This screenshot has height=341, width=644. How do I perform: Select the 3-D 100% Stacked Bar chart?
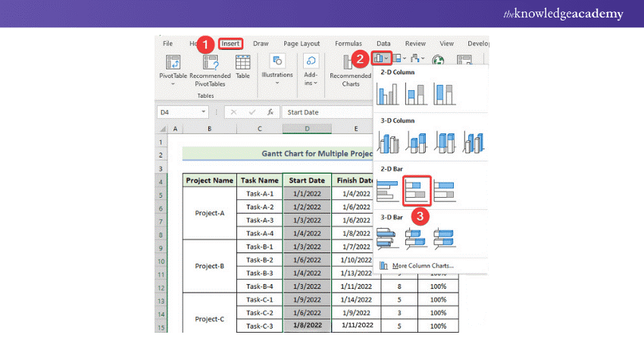444,239
